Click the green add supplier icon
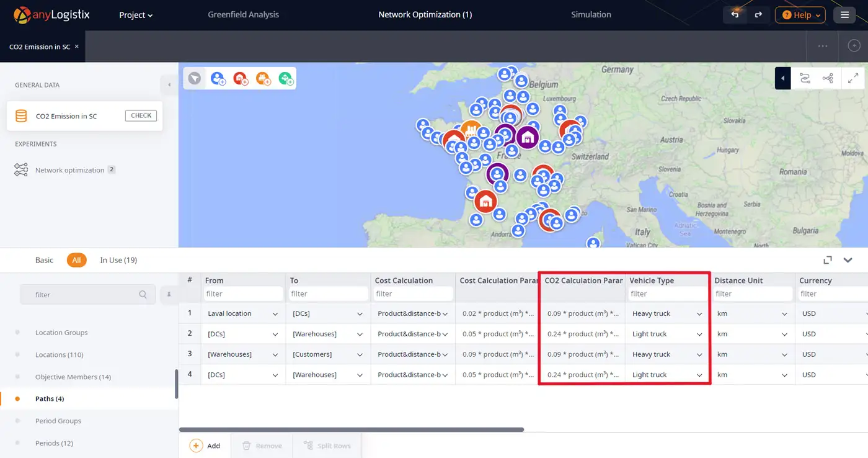Image resolution: width=868 pixels, height=458 pixels. (286, 78)
